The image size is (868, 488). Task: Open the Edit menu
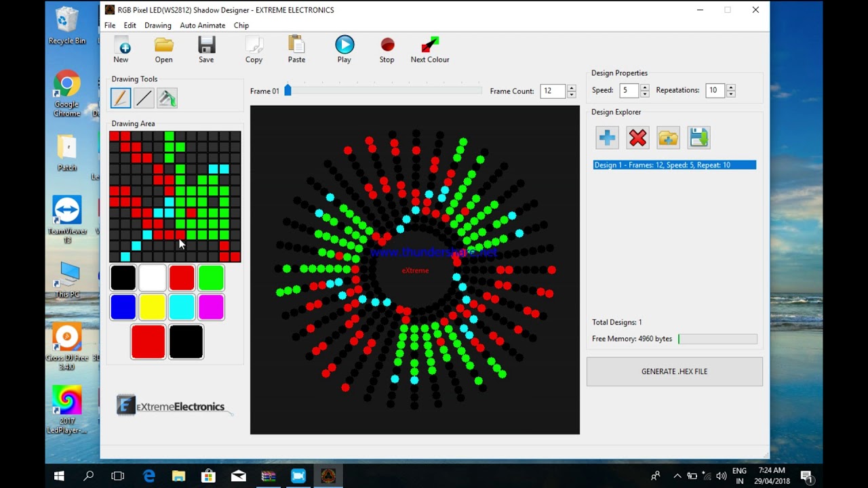pos(130,25)
